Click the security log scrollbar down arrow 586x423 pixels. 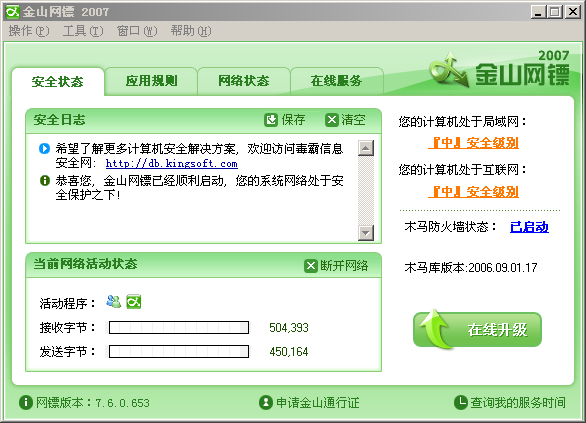366,233
